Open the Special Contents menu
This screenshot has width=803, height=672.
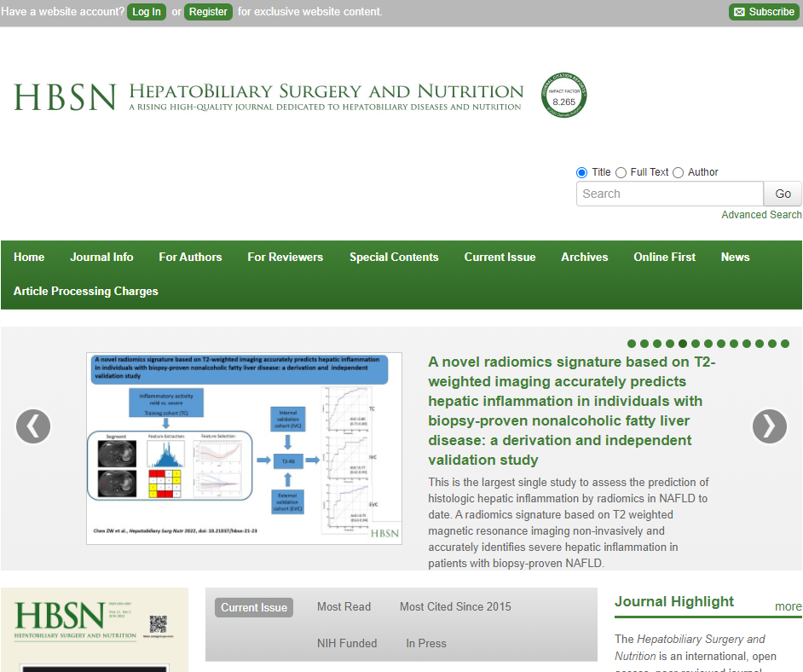click(394, 258)
